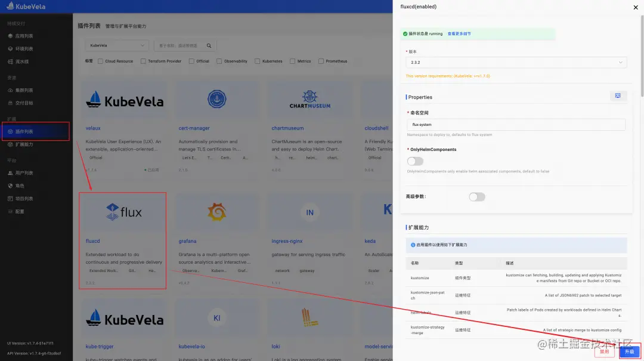This screenshot has height=361, width=644.
Task: Select 扩展能力 in the sidebar menu
Action: pos(24,144)
